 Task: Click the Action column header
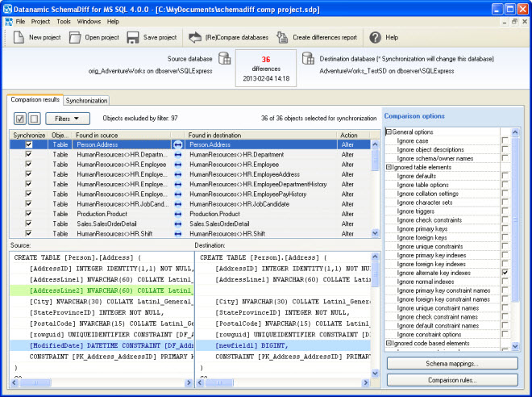(x=354, y=136)
